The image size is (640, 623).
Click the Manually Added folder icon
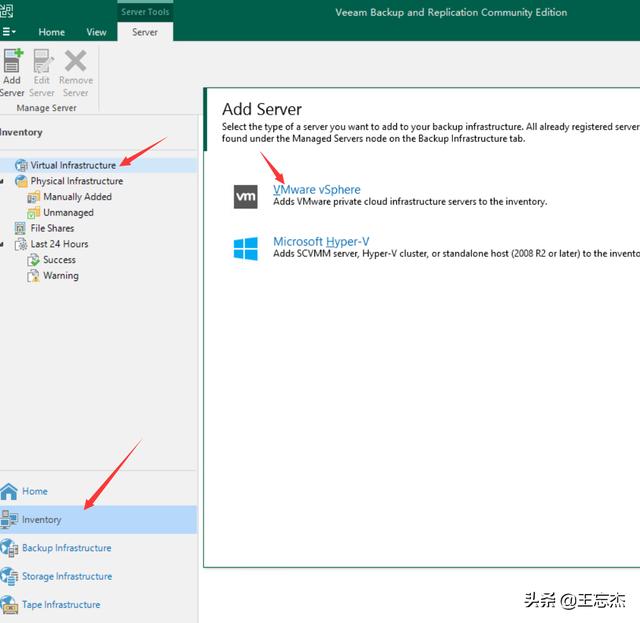tap(33, 197)
